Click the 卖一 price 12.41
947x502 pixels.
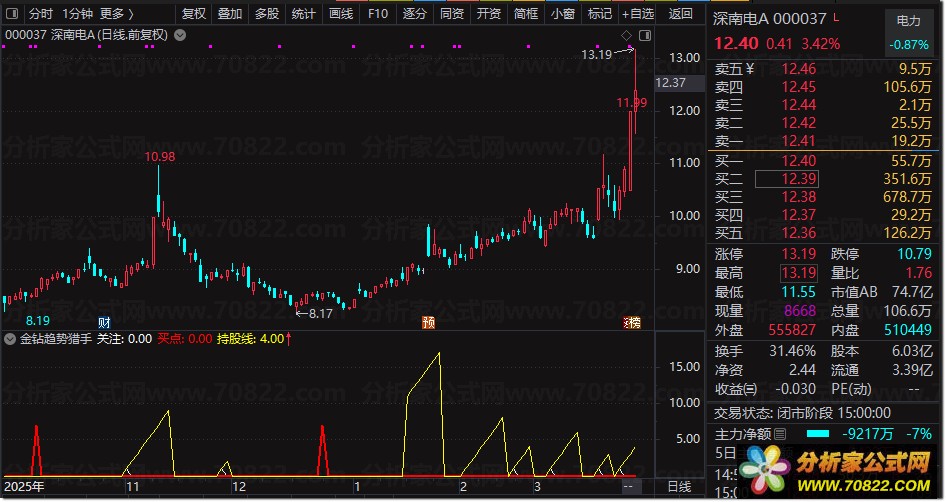(798, 141)
